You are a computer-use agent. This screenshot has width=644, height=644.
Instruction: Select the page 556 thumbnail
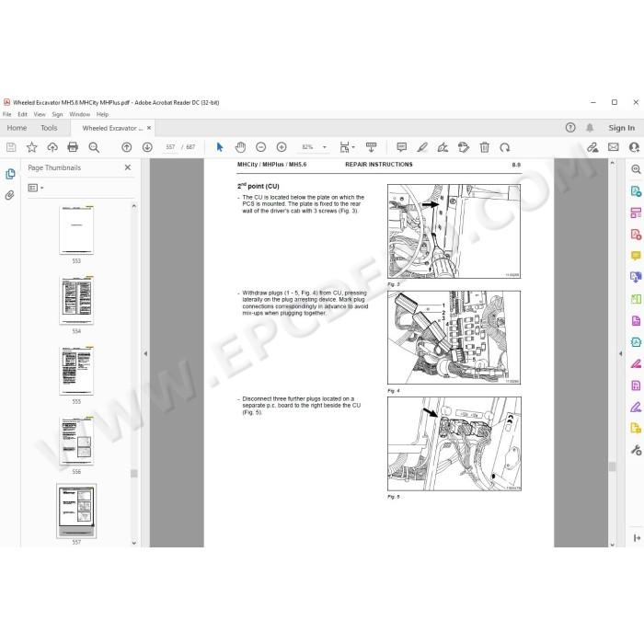point(76,441)
